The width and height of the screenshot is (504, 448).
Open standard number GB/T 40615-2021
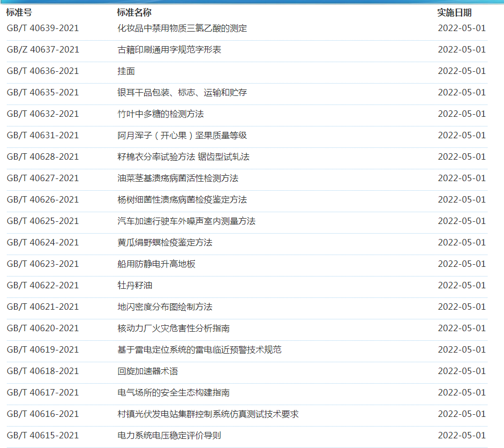point(43,436)
